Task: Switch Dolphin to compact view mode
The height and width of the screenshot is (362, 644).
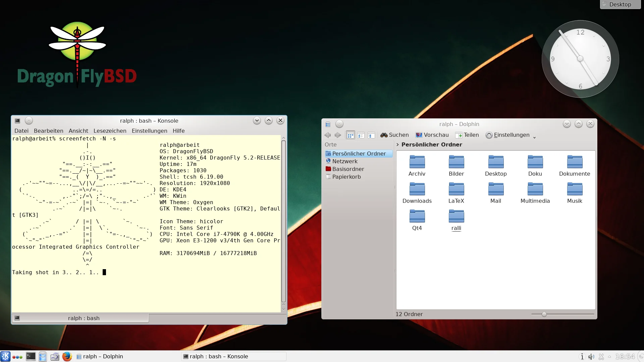Action: 361,135
